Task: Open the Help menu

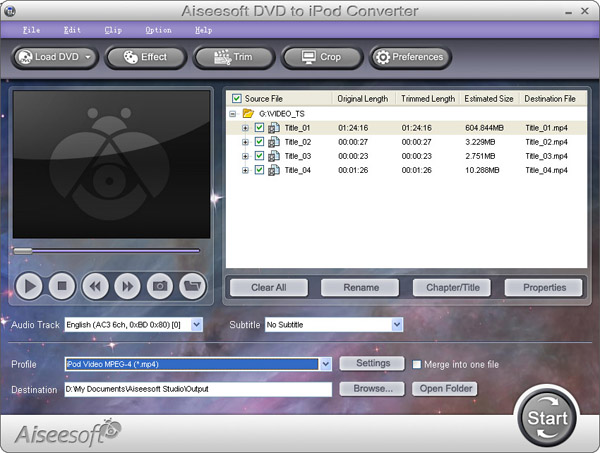Action: click(x=203, y=30)
